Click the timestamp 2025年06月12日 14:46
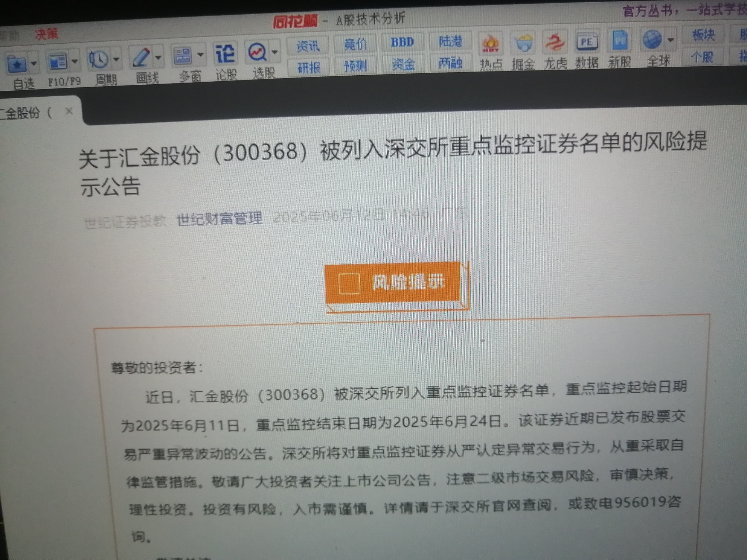Viewport: 747px width, 560px height. [352, 216]
